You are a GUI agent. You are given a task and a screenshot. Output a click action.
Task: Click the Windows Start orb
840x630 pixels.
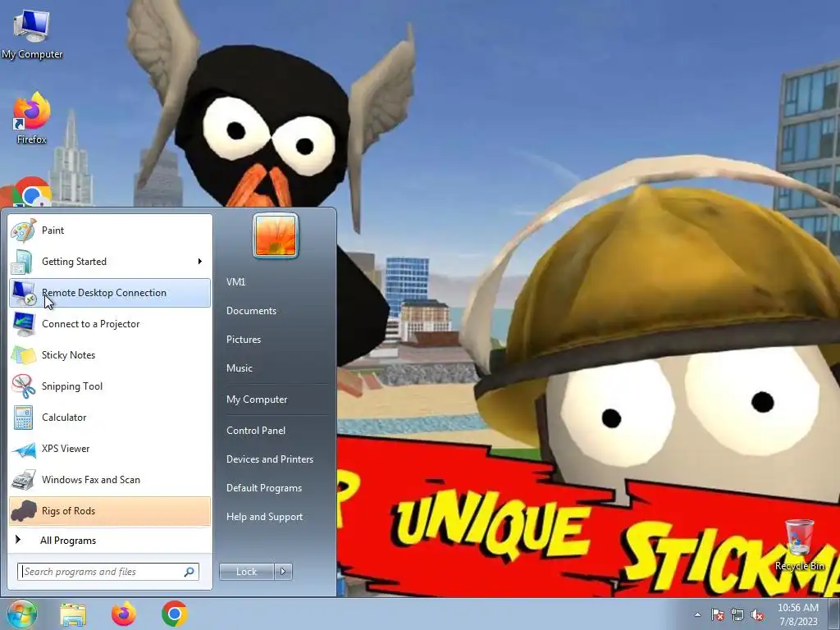tap(22, 614)
